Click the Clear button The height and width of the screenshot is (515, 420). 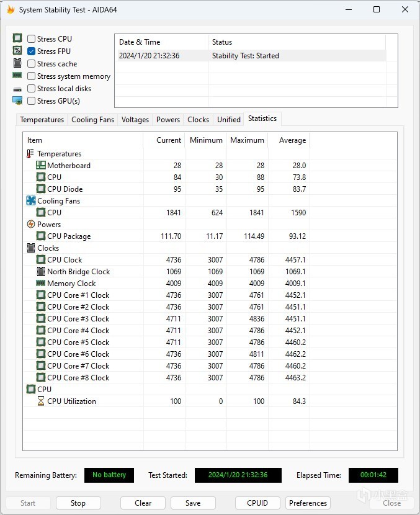click(x=143, y=503)
